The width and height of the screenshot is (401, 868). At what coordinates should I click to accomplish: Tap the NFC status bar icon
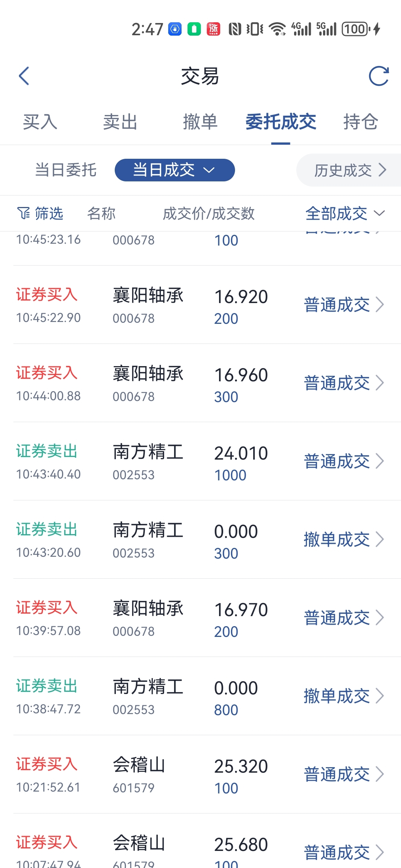[235, 29]
